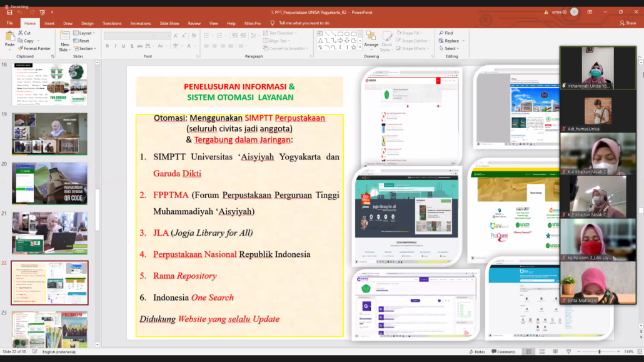Open the font name combo box
This screenshot has height=362, width=644.
[x=129, y=36]
